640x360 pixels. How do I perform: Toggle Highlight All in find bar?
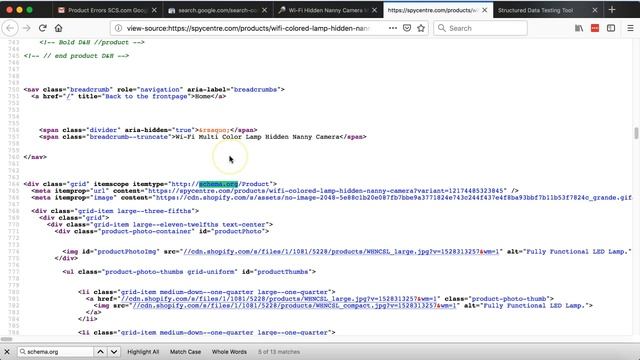(143, 351)
